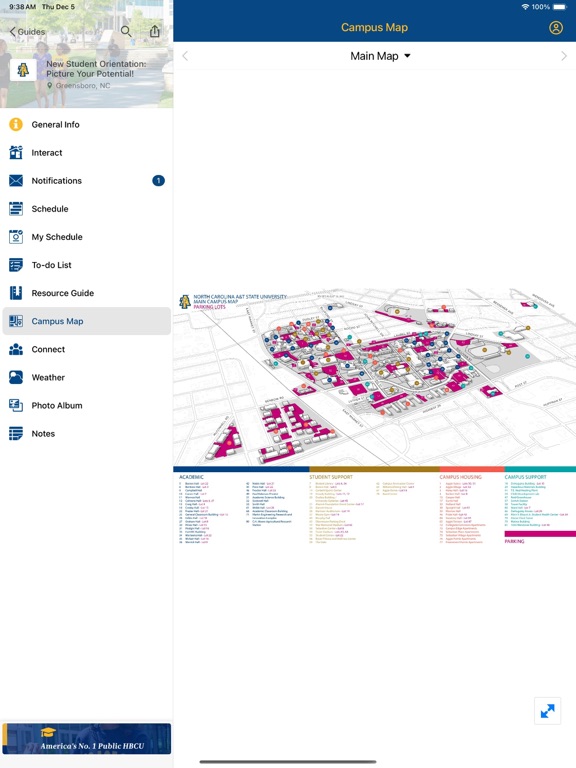Tap the ACADEMIC legend heading
576x768 pixels.
pyautogui.click(x=192, y=477)
